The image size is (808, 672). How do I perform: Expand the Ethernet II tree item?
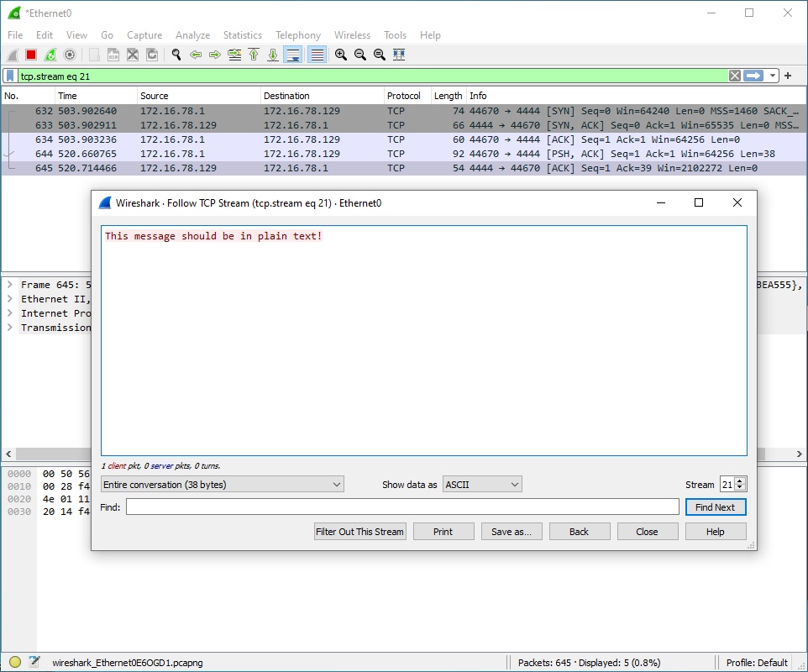click(x=10, y=299)
